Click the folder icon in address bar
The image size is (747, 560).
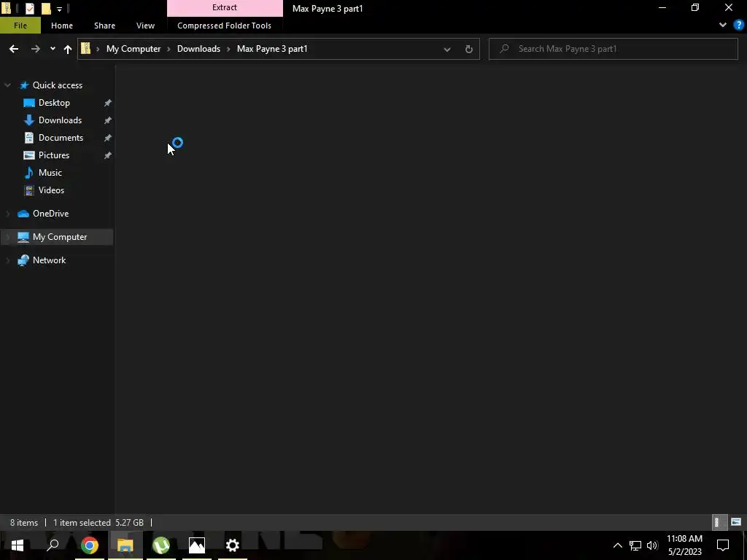[86, 48]
